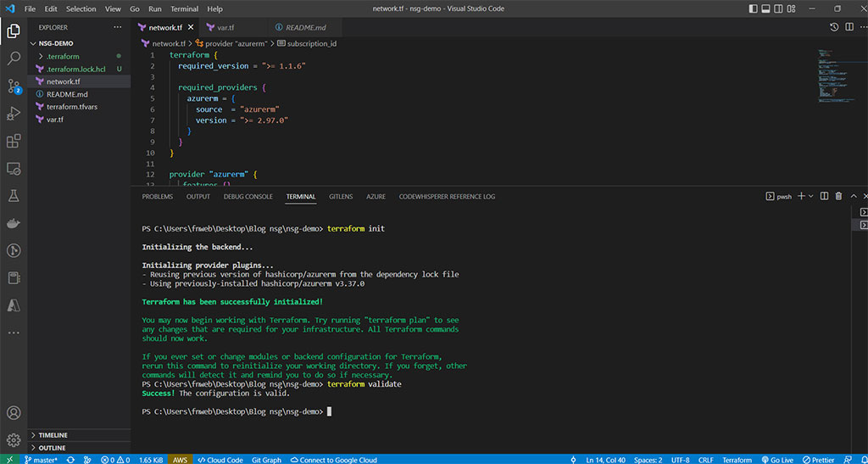The height and width of the screenshot is (464, 868).
Task: Start Go Live server in status bar
Action: (x=778, y=460)
